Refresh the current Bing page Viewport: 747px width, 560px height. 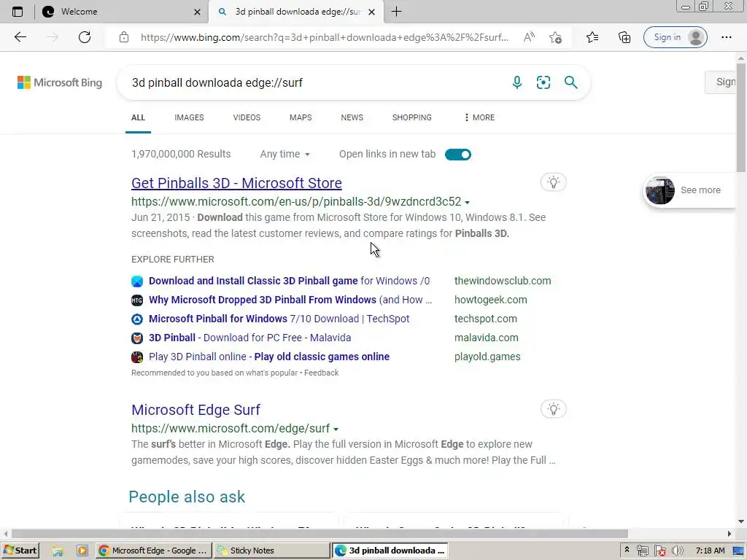point(85,37)
